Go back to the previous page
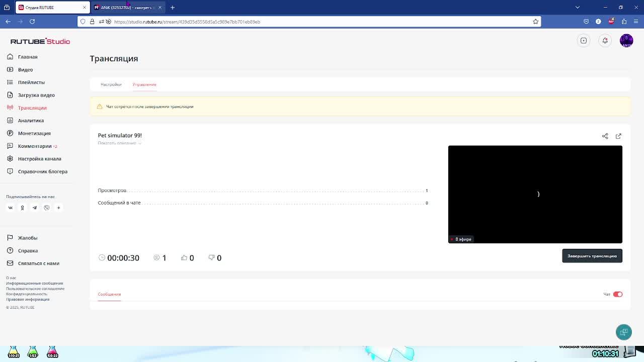The width and height of the screenshot is (644, 362). click(x=8, y=22)
